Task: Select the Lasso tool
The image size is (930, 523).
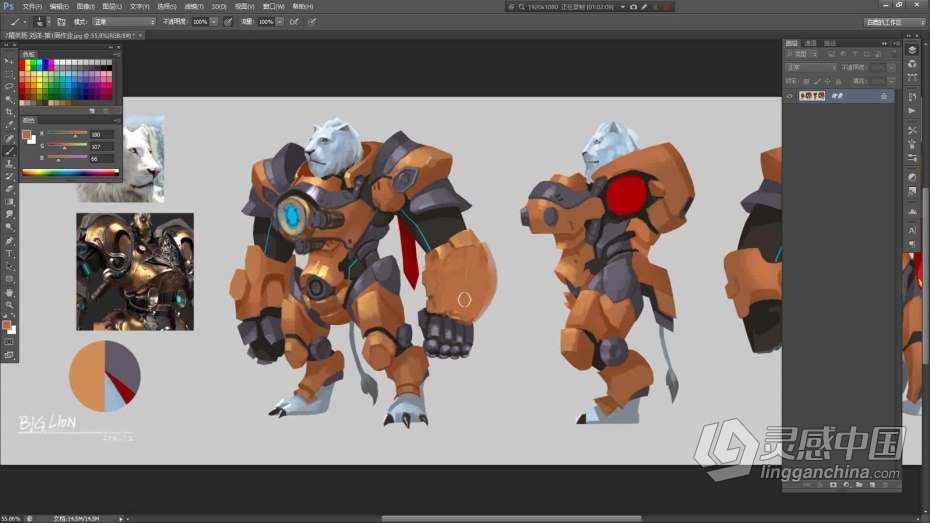Action: click(8, 87)
